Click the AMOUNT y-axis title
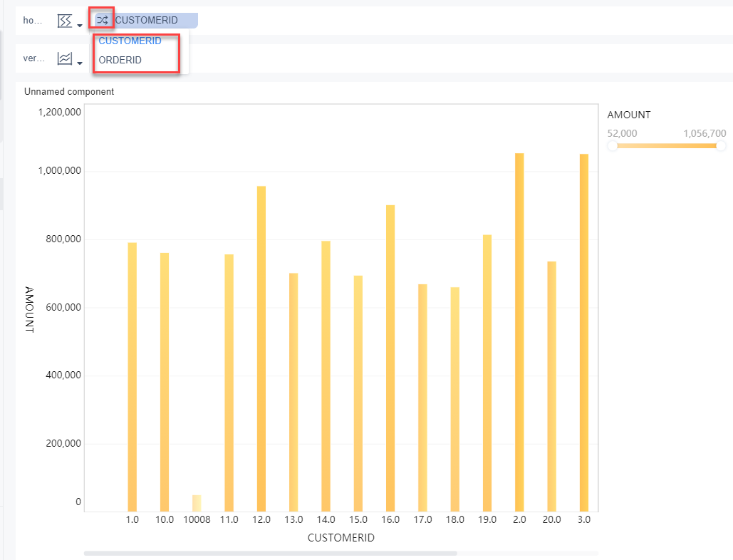The width and height of the screenshot is (733, 560). (29, 309)
